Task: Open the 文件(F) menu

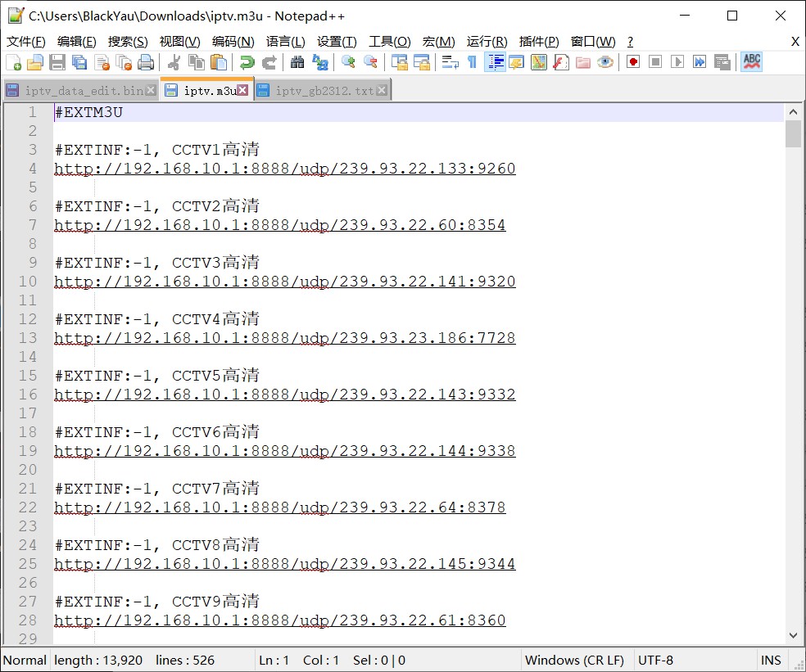Action: pos(25,42)
